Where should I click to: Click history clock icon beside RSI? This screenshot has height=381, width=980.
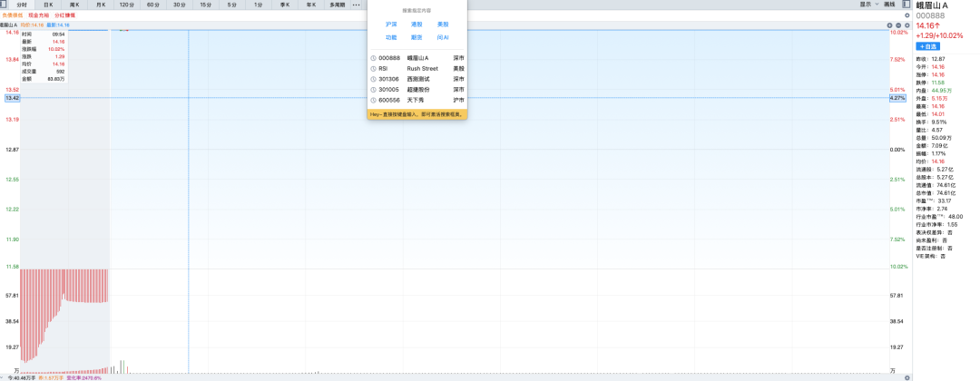373,69
